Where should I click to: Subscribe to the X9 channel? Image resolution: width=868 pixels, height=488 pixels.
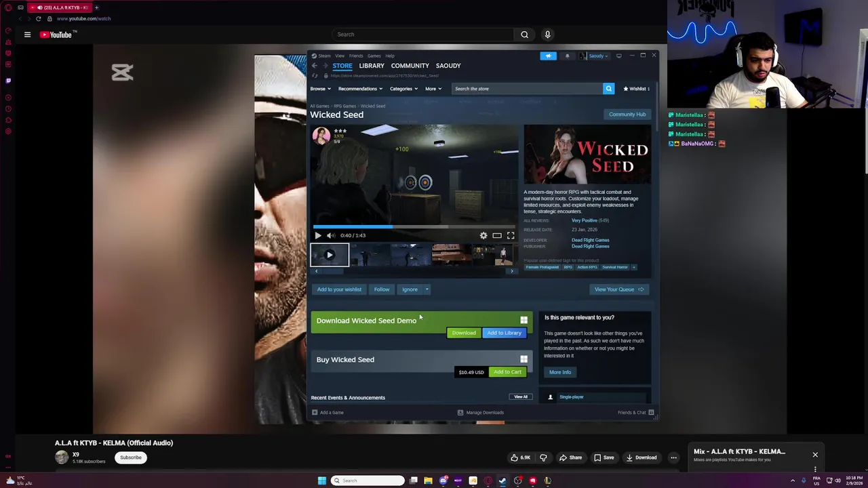pyautogui.click(x=131, y=457)
